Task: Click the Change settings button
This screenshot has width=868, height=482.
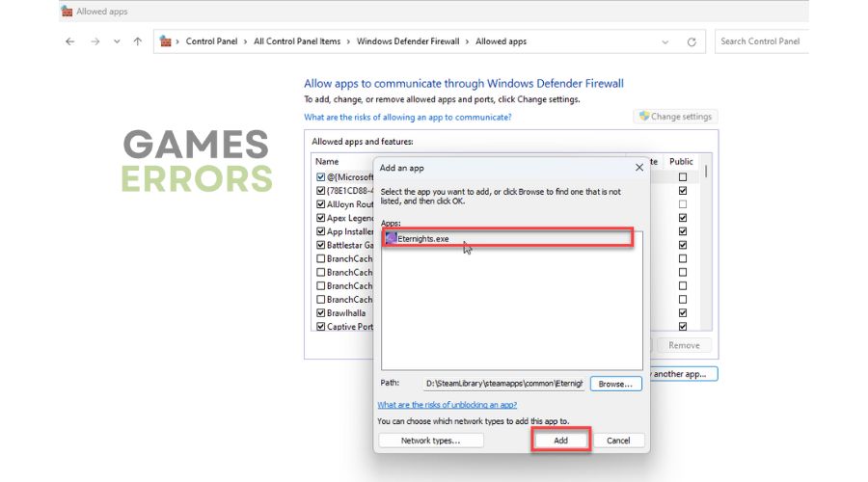Action: 675,117
